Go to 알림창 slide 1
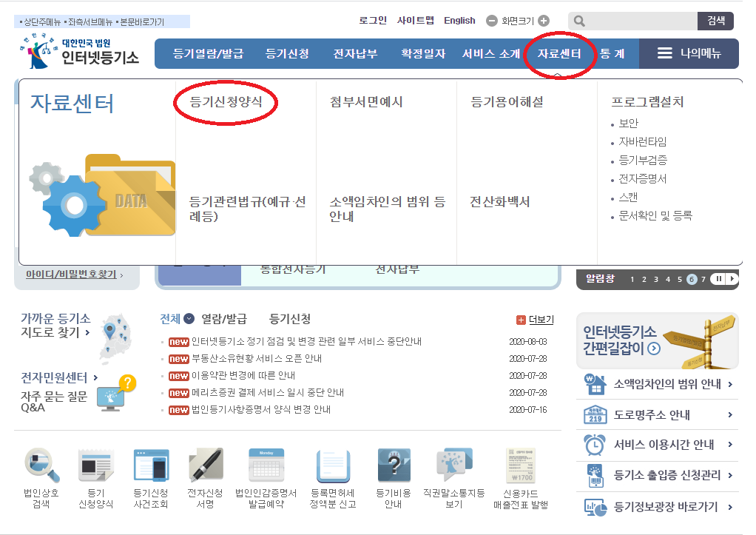Screen dimensions: 756x535 632,279
